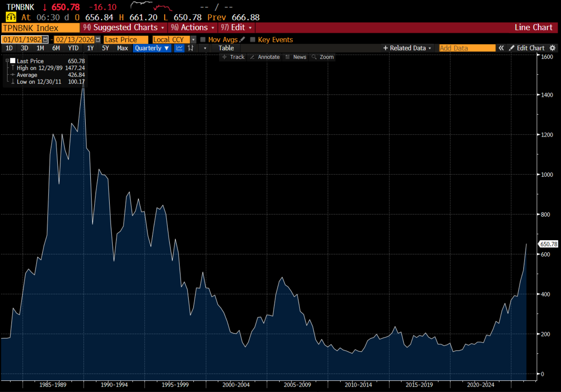Image resolution: width=561 pixels, height=392 pixels.
Task: Enable the Key Events checkbox
Action: [x=253, y=39]
